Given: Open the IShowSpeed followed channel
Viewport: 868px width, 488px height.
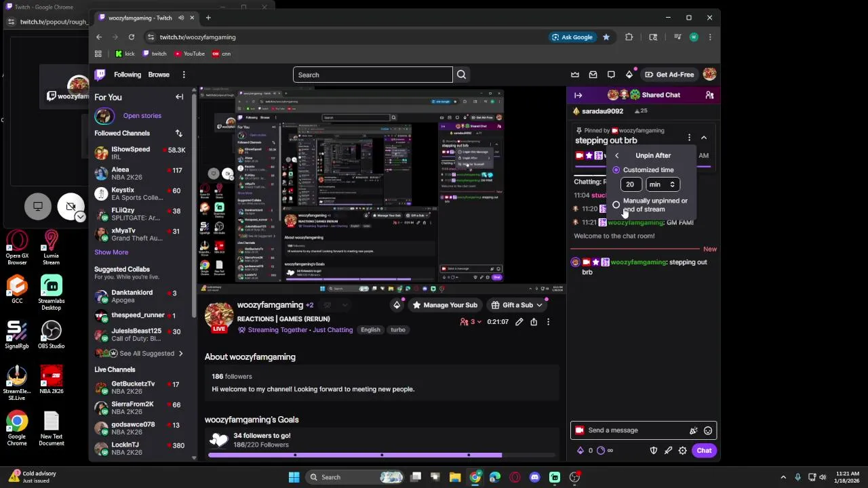Looking at the screenshot, I should point(140,153).
